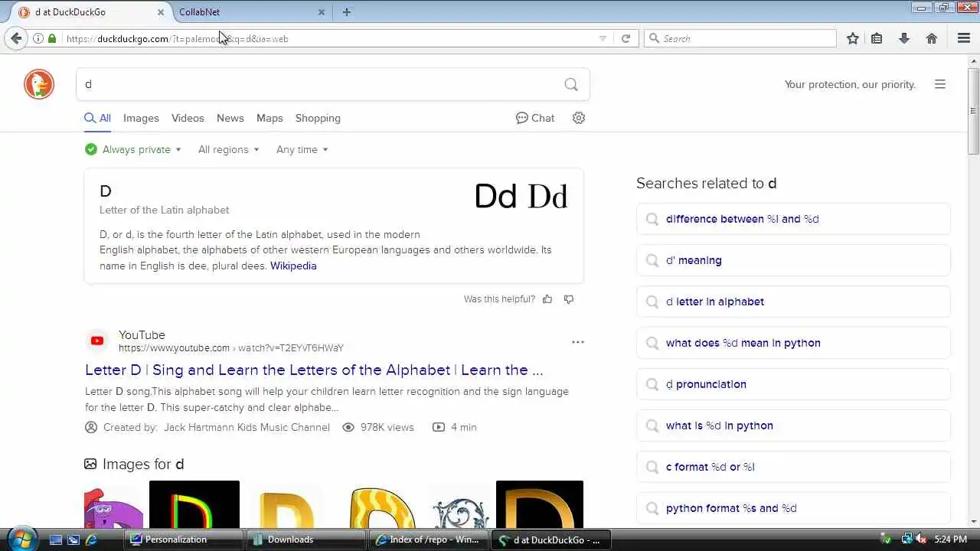This screenshot has height=551, width=980.
Task: Open the URL bar history dropdown arrow
Action: click(603, 38)
